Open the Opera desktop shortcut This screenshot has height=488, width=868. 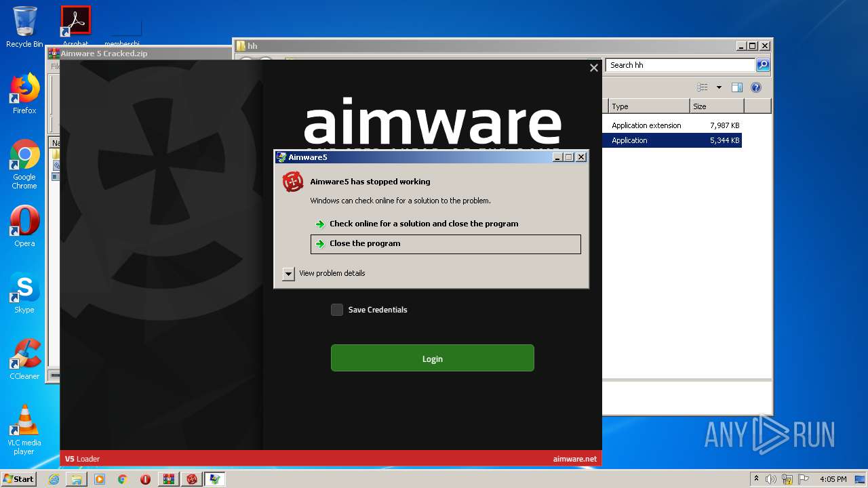[24, 226]
